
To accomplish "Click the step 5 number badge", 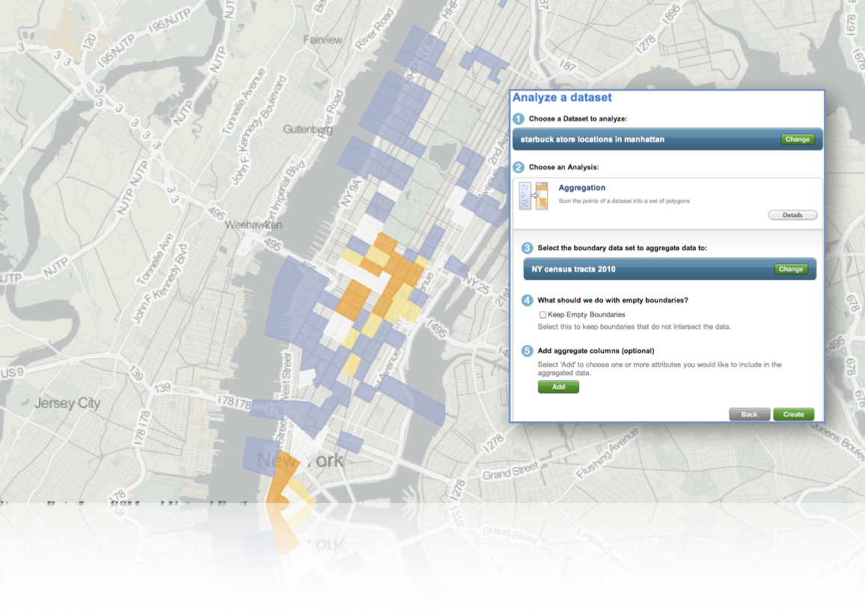I will click(x=528, y=350).
